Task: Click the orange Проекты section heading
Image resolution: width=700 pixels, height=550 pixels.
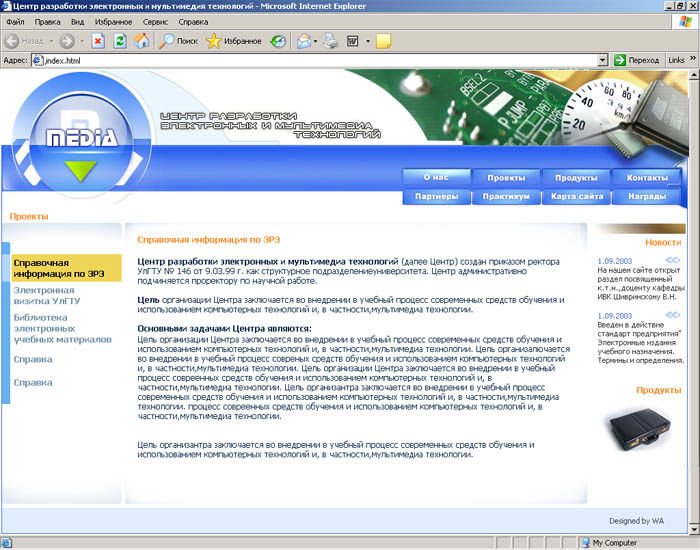Action: (29, 217)
